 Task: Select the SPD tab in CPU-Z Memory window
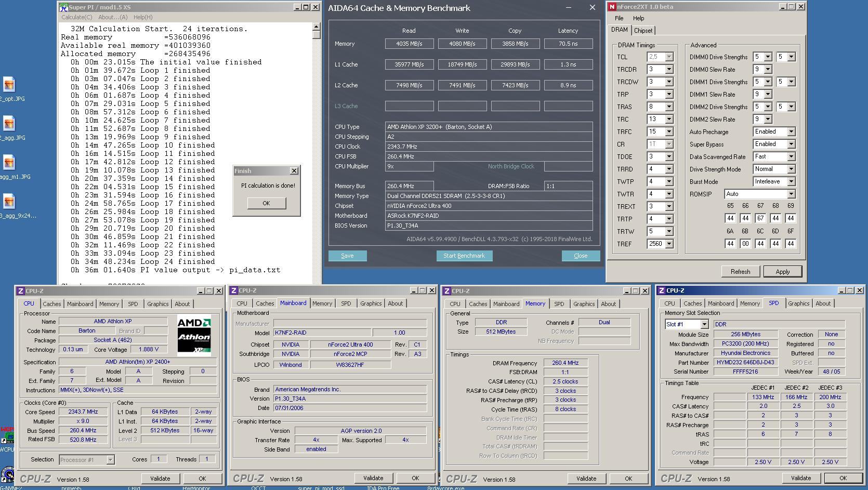coord(559,304)
